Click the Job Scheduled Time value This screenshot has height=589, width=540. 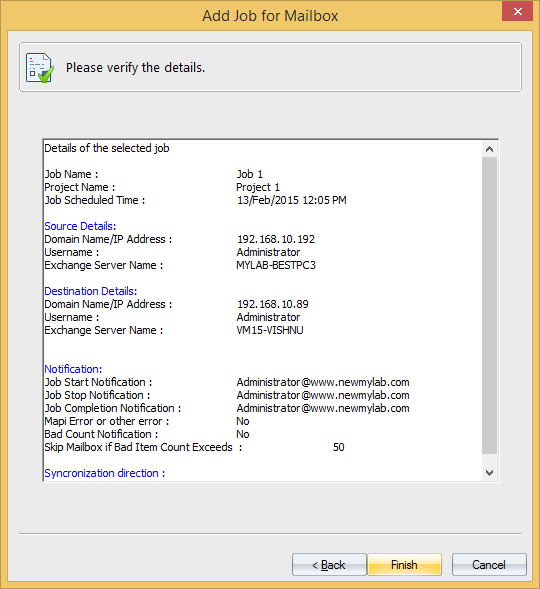[291, 200]
